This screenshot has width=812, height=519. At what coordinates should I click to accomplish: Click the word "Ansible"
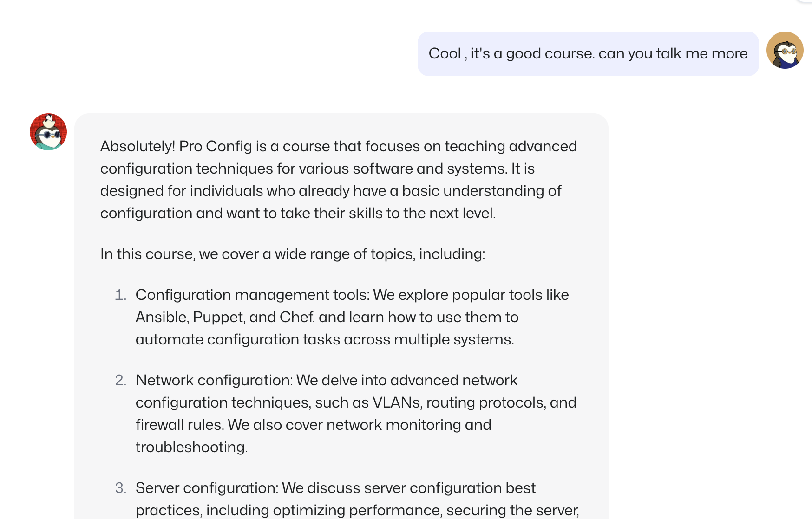coord(162,317)
